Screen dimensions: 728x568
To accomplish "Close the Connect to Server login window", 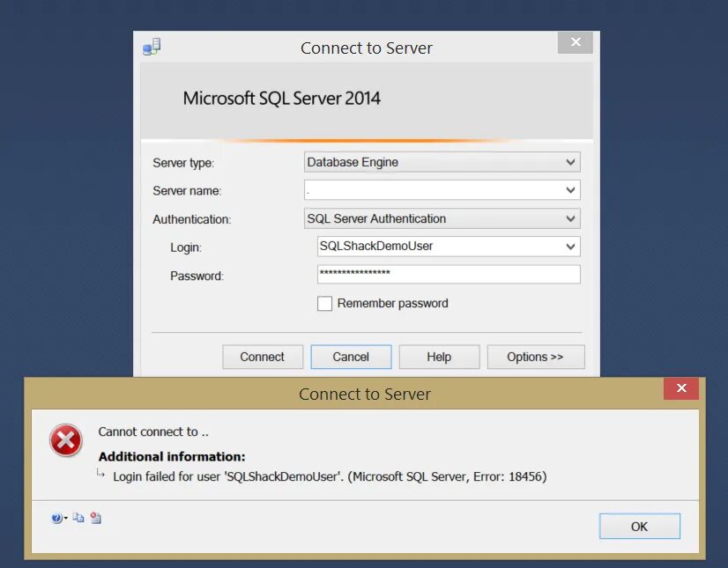I will [576, 42].
